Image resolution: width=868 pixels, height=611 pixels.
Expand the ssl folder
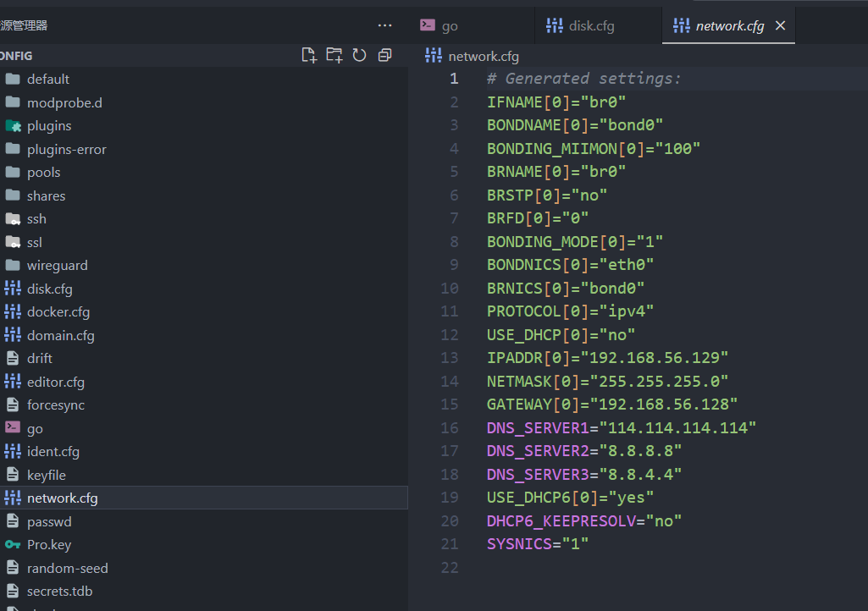click(x=204, y=242)
